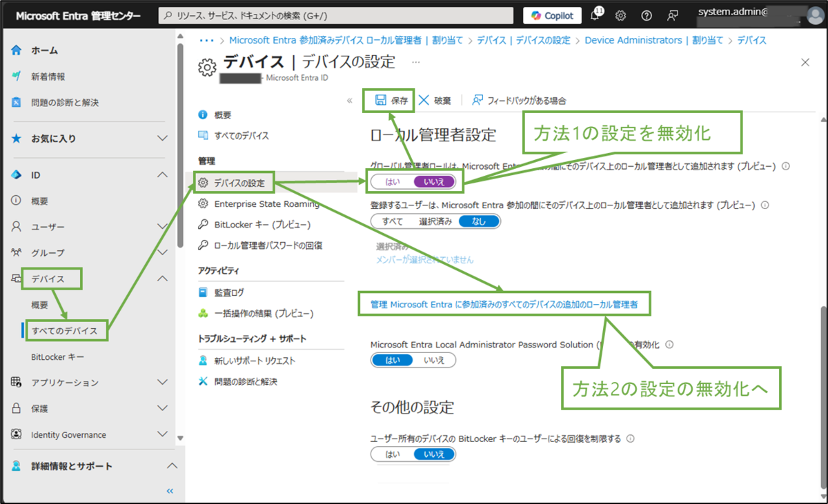Expand the Identity Governance chevron
The height and width of the screenshot is (504, 828).
click(x=163, y=434)
